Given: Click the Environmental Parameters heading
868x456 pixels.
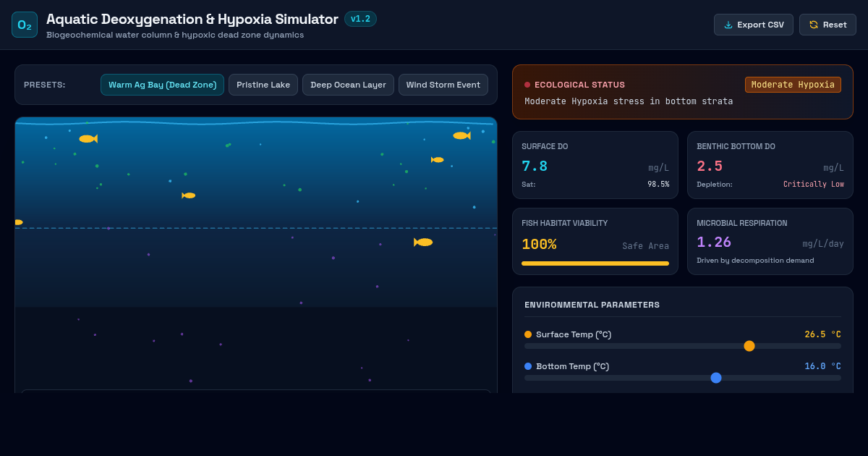Looking at the screenshot, I should point(592,305).
